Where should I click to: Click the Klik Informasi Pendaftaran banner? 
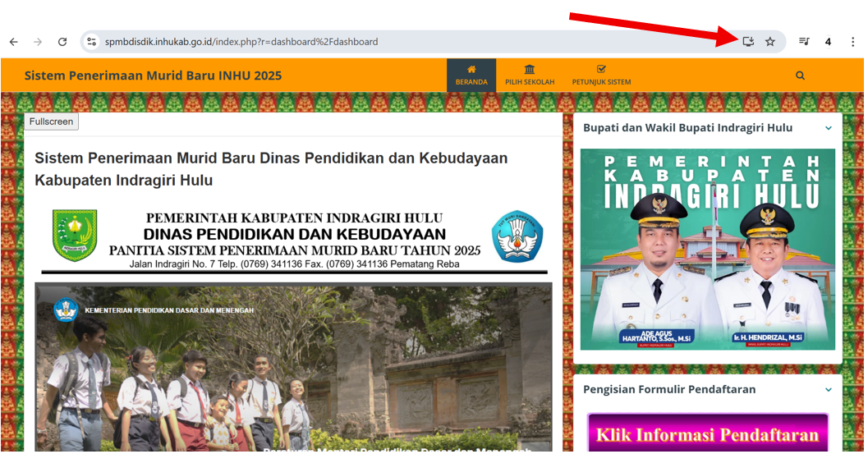click(708, 433)
